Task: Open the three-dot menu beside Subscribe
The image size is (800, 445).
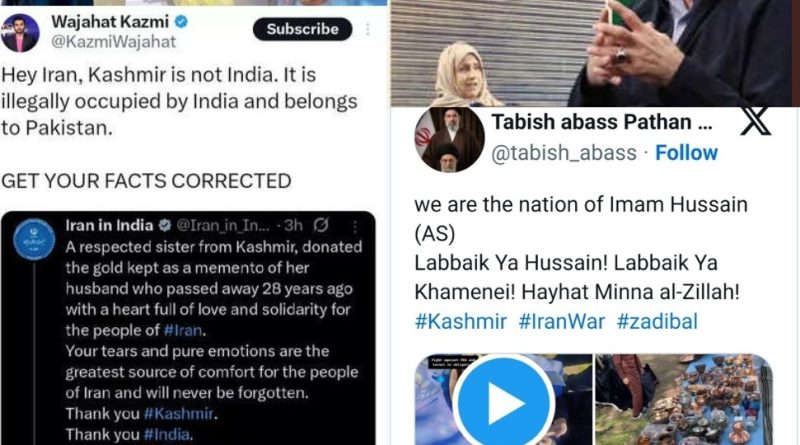Action: coord(367,30)
